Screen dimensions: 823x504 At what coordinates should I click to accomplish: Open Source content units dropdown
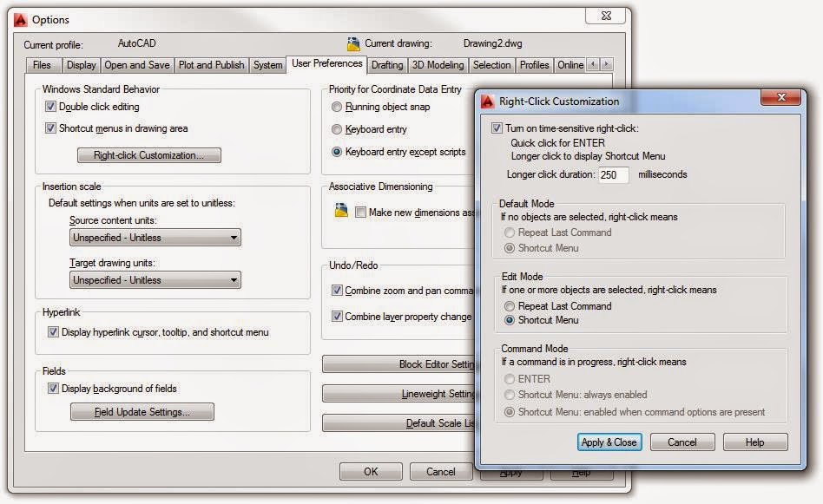click(x=155, y=238)
